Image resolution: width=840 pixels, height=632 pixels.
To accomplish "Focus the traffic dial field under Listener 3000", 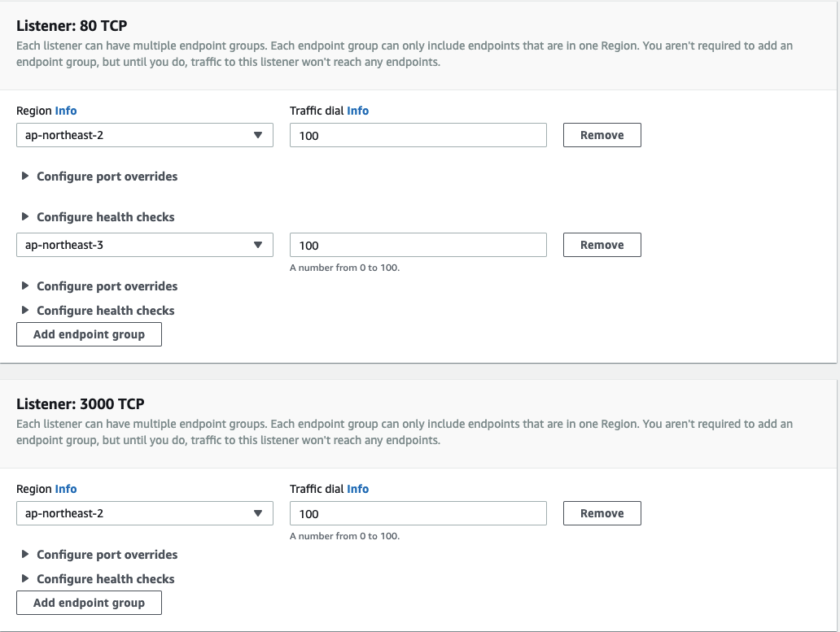I will click(418, 513).
